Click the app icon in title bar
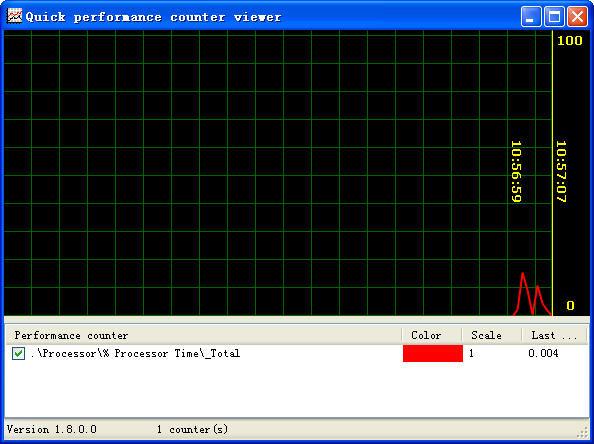Viewport: 594px width, 444px height. (14, 16)
